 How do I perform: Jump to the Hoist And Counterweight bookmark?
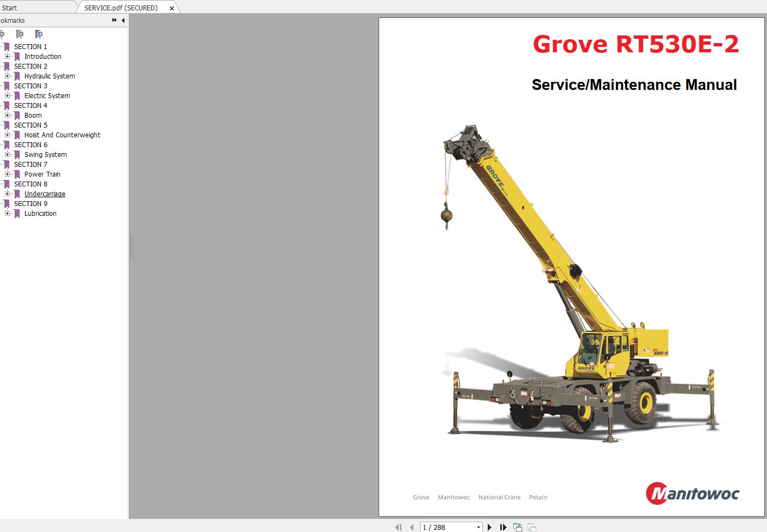tap(62, 135)
